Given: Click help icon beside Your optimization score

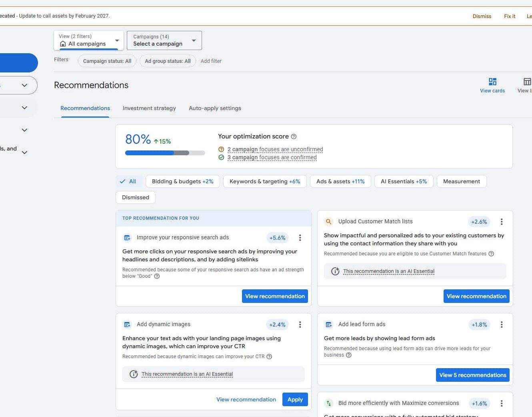Looking at the screenshot, I should click(x=294, y=136).
